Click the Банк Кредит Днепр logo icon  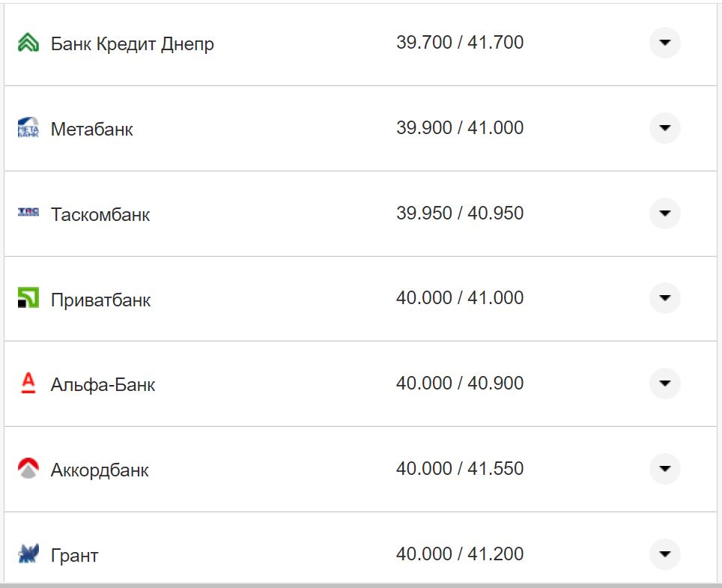[27, 43]
